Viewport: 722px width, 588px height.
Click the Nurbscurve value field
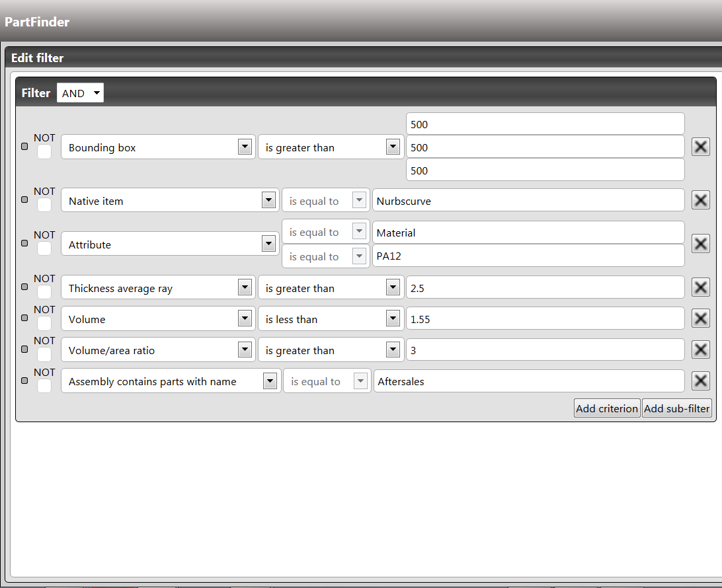(528, 201)
